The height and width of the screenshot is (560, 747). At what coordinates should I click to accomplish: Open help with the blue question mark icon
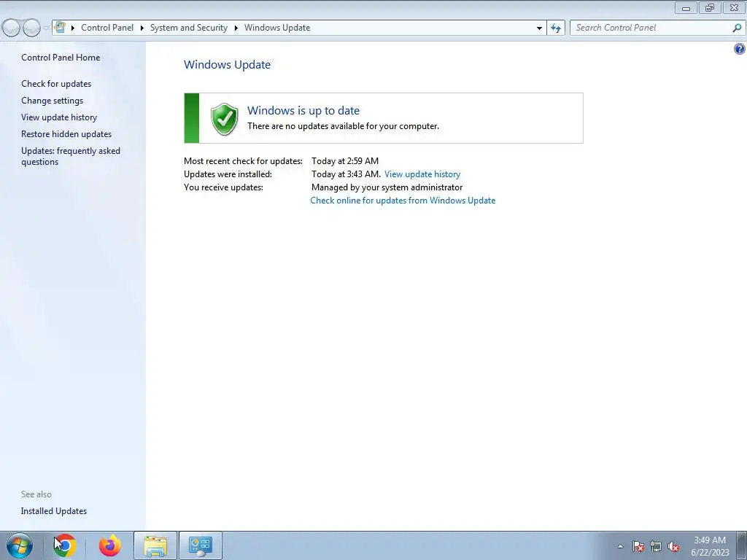coord(740,49)
